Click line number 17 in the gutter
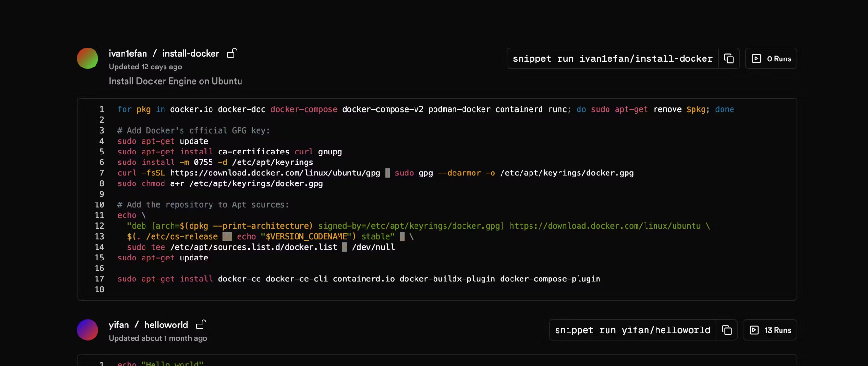The width and height of the screenshot is (868, 366). tap(99, 279)
